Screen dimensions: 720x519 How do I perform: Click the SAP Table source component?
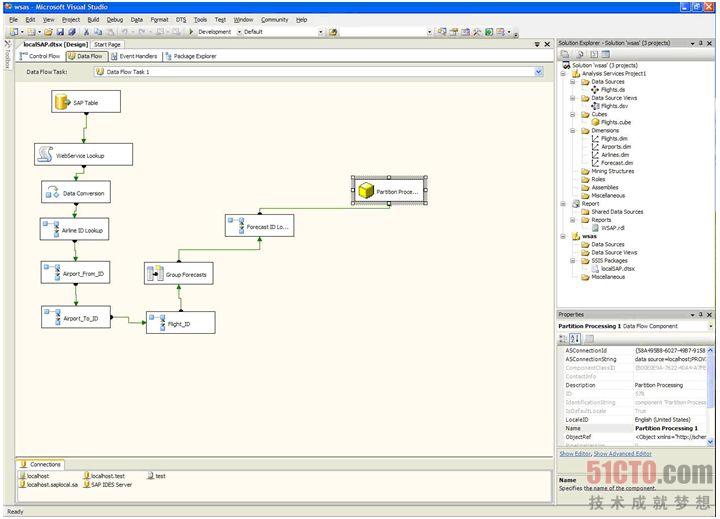click(x=86, y=102)
